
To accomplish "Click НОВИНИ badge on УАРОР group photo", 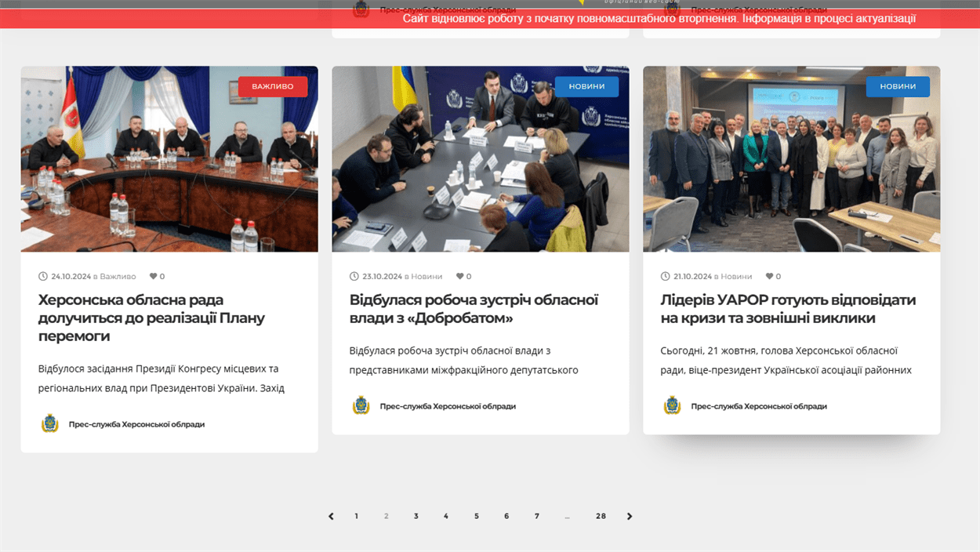I will pyautogui.click(x=898, y=86).
